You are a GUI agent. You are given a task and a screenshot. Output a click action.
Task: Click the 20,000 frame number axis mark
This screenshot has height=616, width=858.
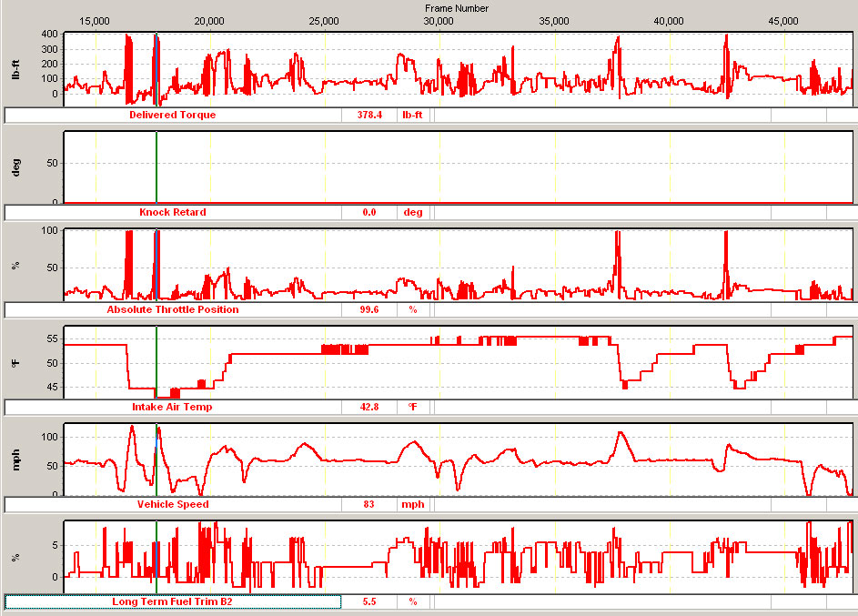(x=209, y=21)
